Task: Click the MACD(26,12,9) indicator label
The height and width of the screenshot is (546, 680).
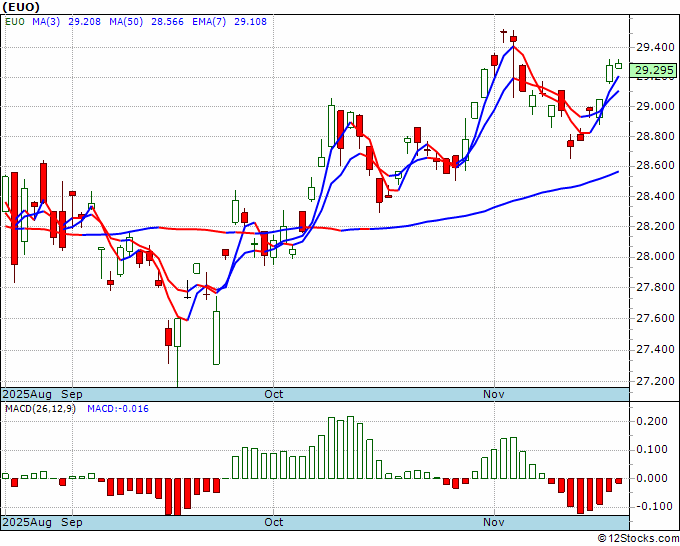Action: 40,409
